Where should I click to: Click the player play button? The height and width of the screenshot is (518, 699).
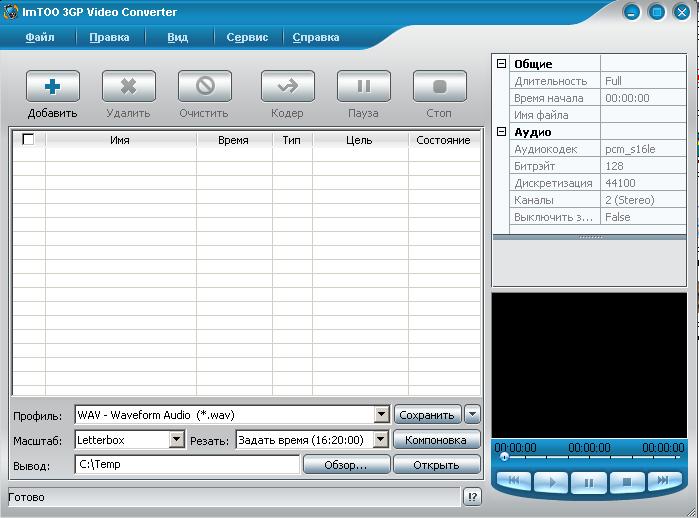[x=551, y=482]
